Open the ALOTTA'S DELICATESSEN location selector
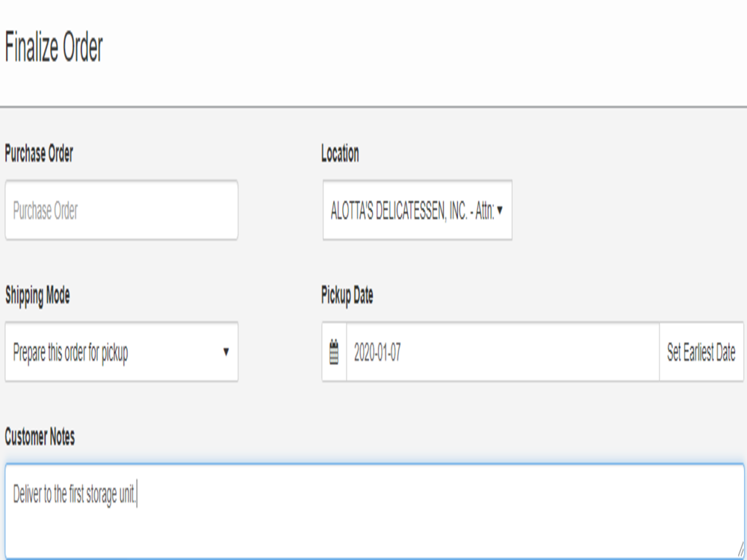 click(412, 211)
